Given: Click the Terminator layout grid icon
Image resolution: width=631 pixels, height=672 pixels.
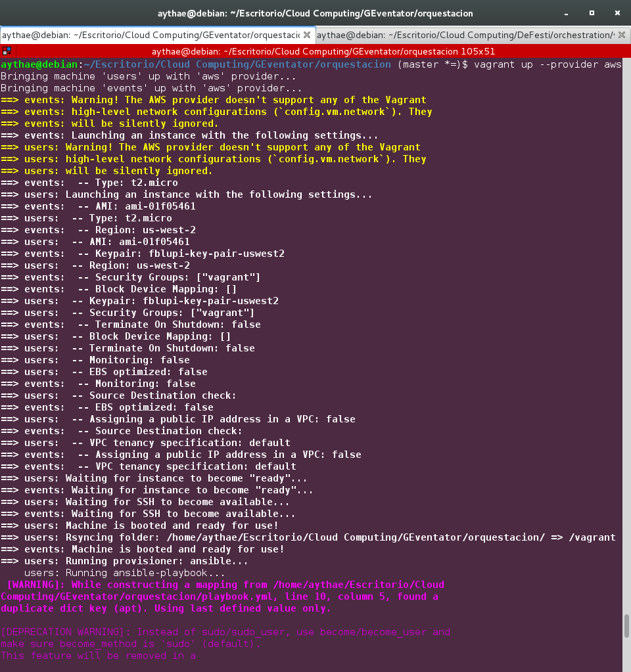Looking at the screenshot, I should pos(7,51).
